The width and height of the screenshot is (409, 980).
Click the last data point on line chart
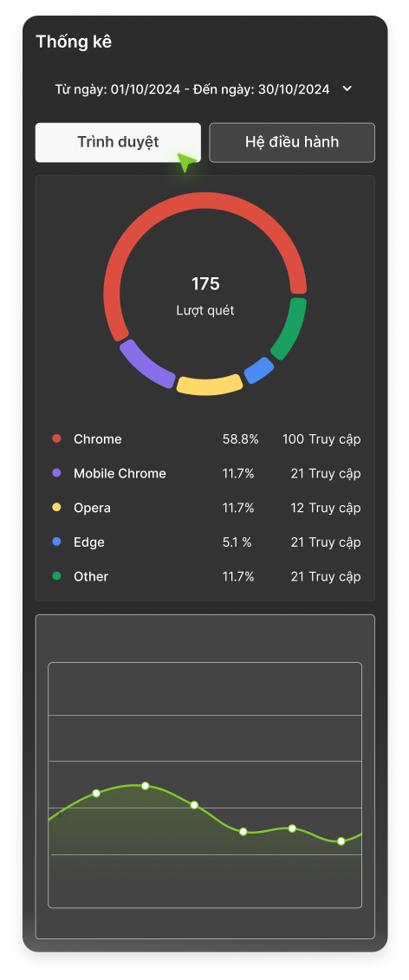click(x=341, y=841)
